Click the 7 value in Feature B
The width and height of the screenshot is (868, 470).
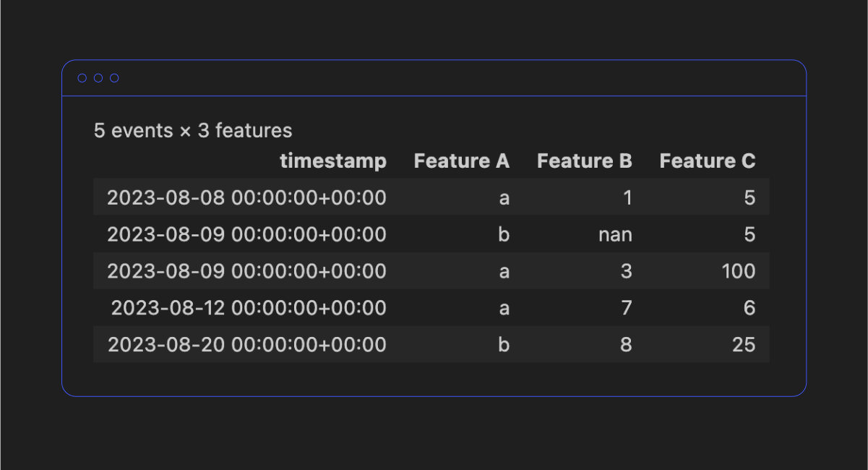[626, 308]
